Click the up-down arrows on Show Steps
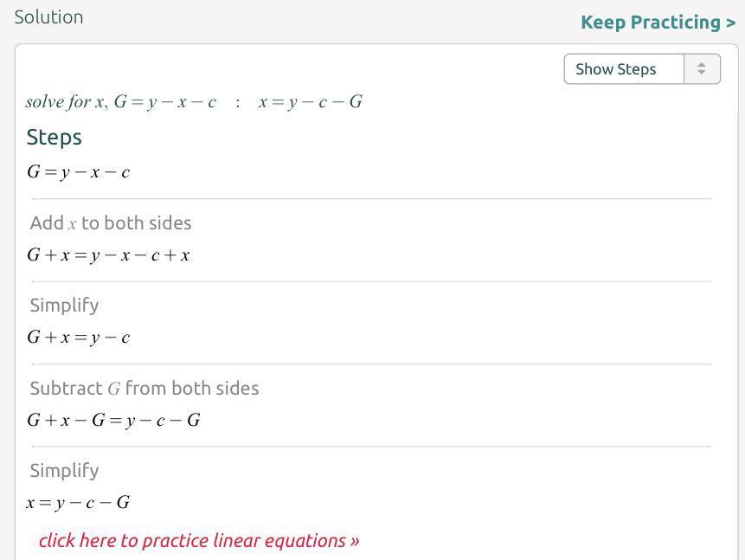 point(702,69)
